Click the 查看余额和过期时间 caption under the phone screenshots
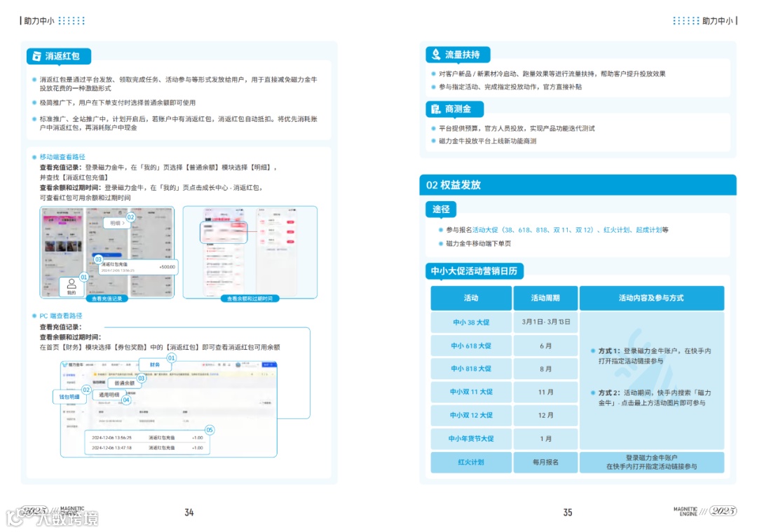757x532 pixels. pyautogui.click(x=250, y=299)
